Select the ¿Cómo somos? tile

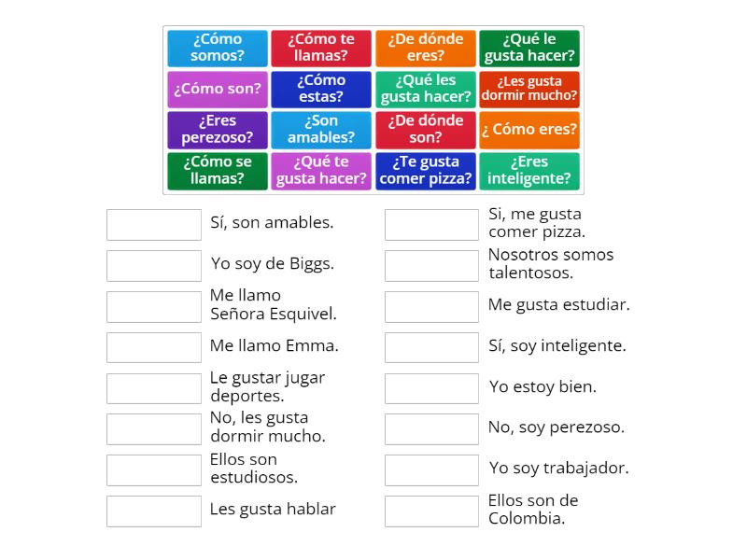pos(217,47)
